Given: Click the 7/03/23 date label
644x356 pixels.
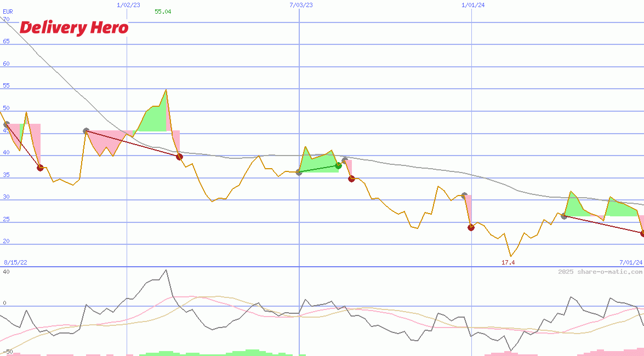Looking at the screenshot, I should coord(301,5).
